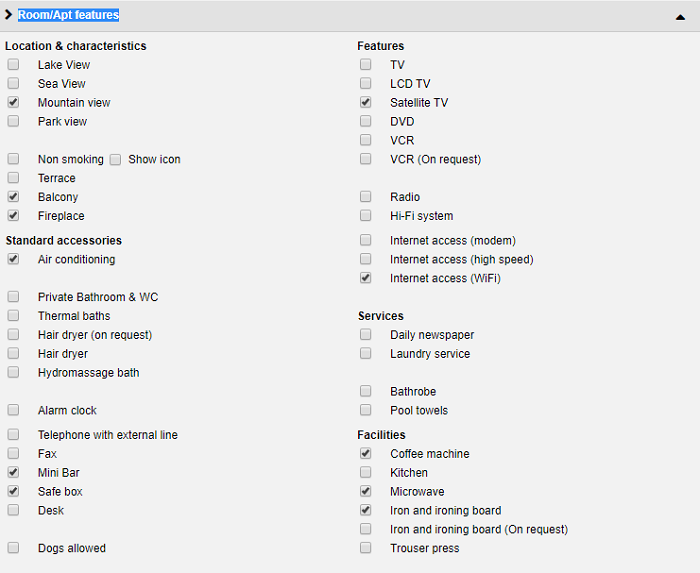Open the Room/Apt features header link
Viewport: 700px width, 573px height.
[x=68, y=15]
